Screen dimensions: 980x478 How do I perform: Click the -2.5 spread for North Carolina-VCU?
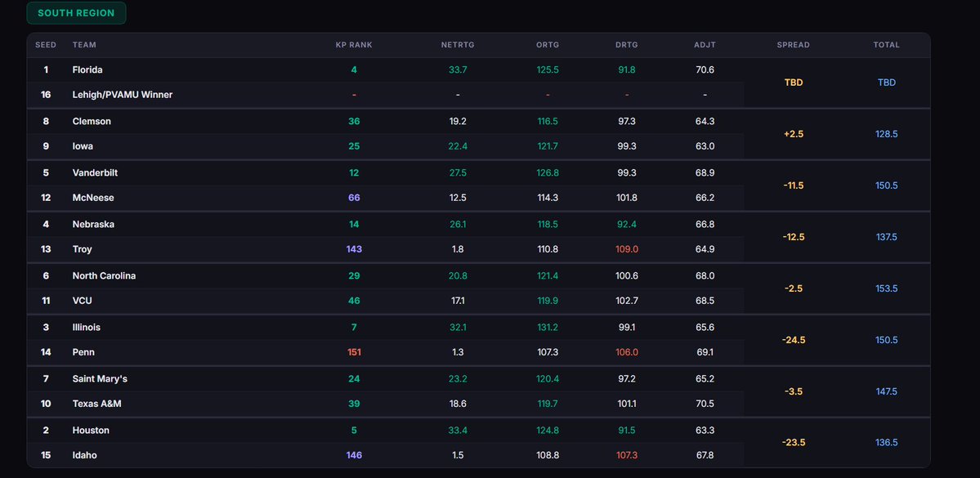click(794, 288)
